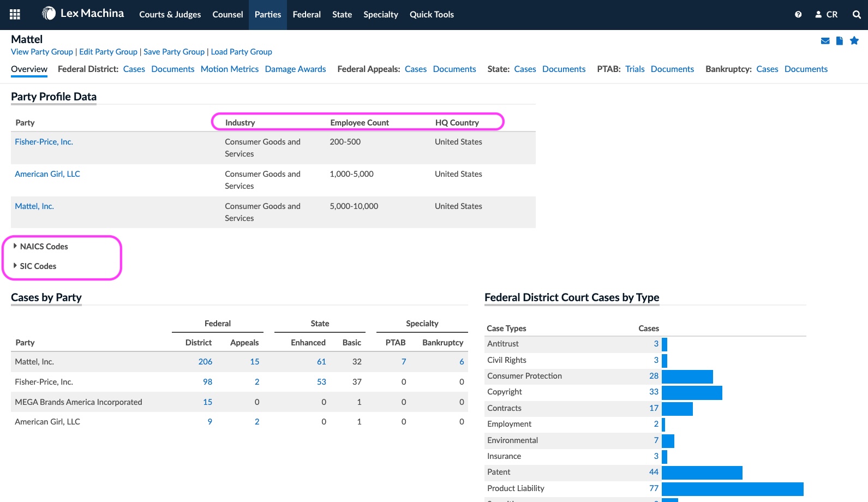Screen dimensions: 868x502
Task: Open Federal Appeals Cases link
Action: 416,69
